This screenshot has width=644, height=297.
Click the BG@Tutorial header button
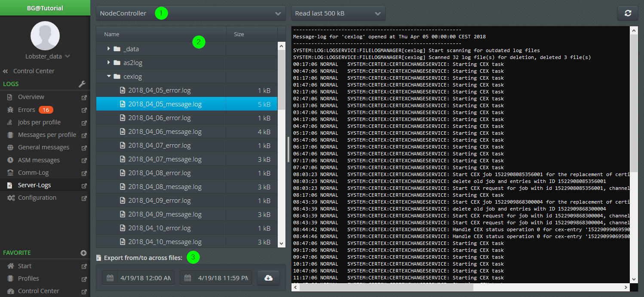click(x=45, y=8)
